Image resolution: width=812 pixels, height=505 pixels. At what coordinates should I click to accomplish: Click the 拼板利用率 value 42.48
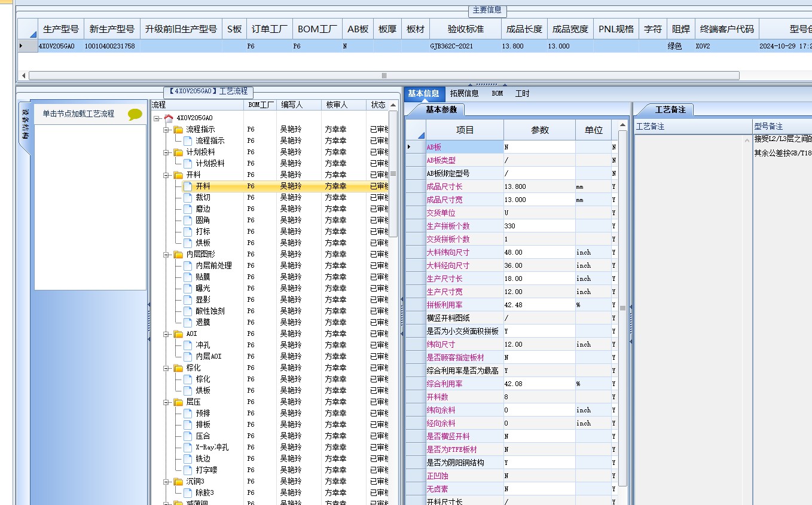pos(539,305)
